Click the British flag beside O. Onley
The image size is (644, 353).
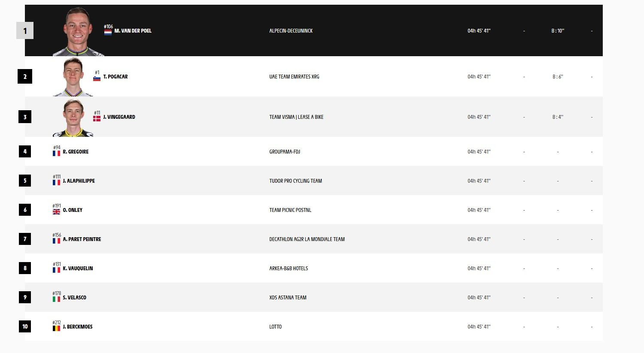[56, 211]
